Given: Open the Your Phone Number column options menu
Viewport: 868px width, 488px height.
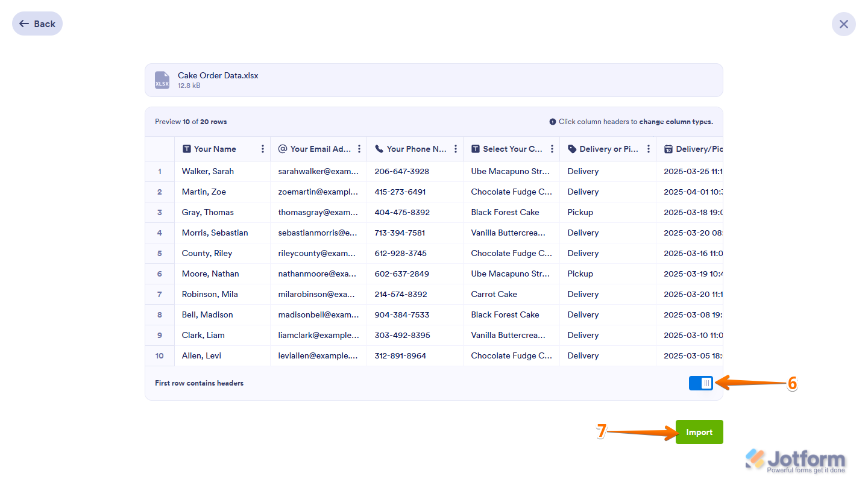Looking at the screenshot, I should [456, 149].
